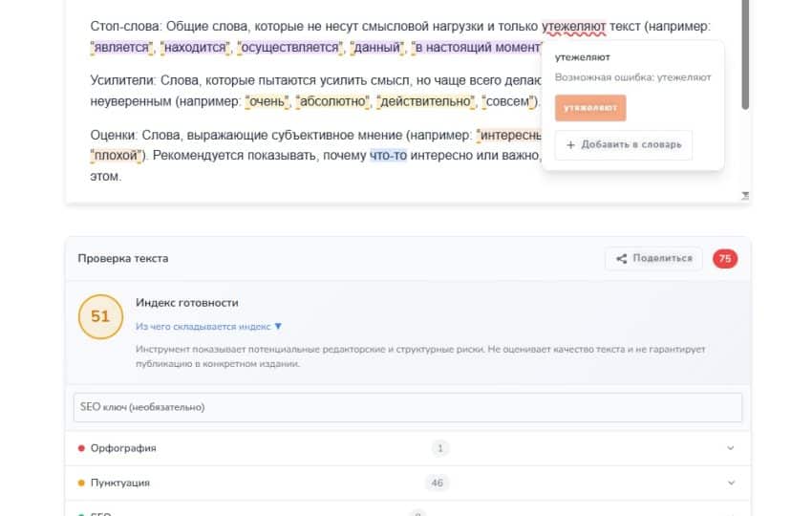The height and width of the screenshot is (516, 812).
Task: Click the Проверка текста panel title
Action: point(123,259)
